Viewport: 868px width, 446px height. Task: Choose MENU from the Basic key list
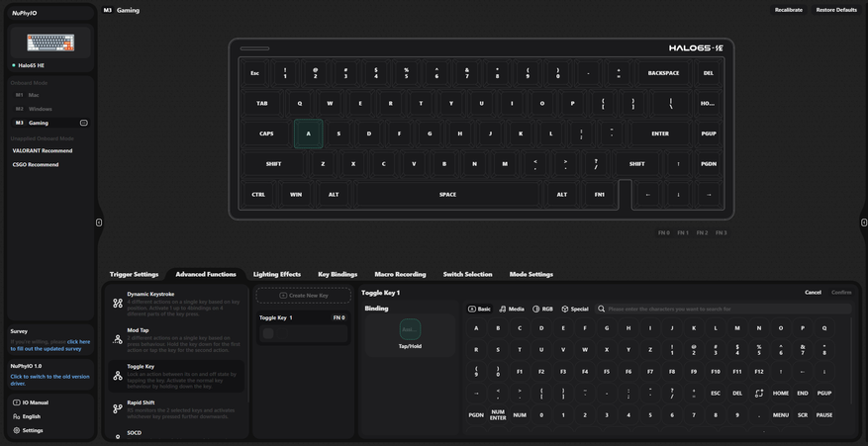point(781,415)
